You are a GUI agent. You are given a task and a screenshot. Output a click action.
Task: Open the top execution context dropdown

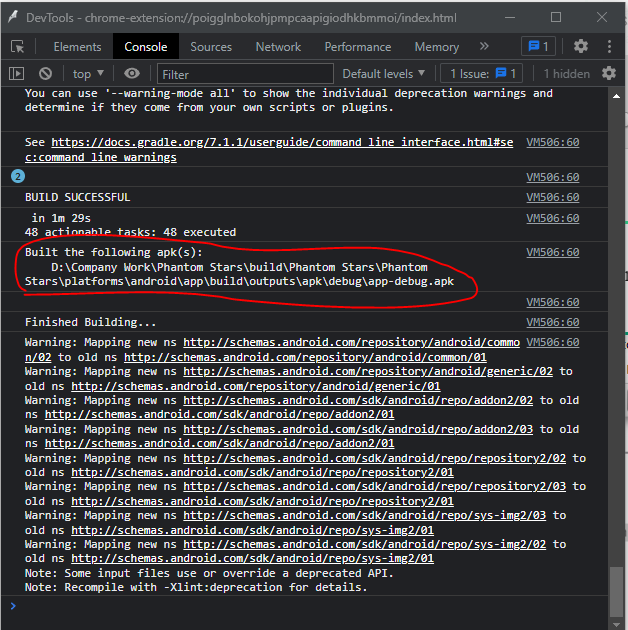[88, 74]
